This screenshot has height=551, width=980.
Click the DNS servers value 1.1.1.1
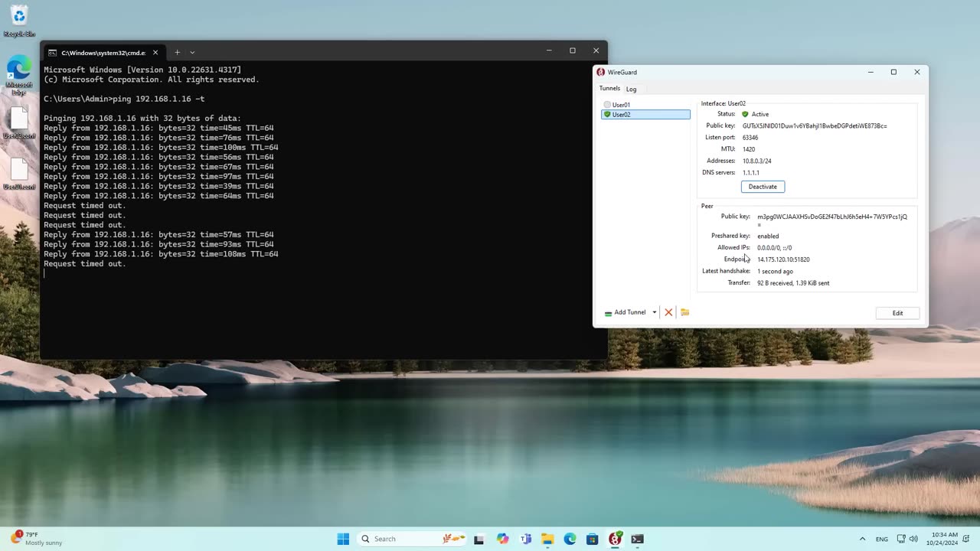[x=751, y=173]
